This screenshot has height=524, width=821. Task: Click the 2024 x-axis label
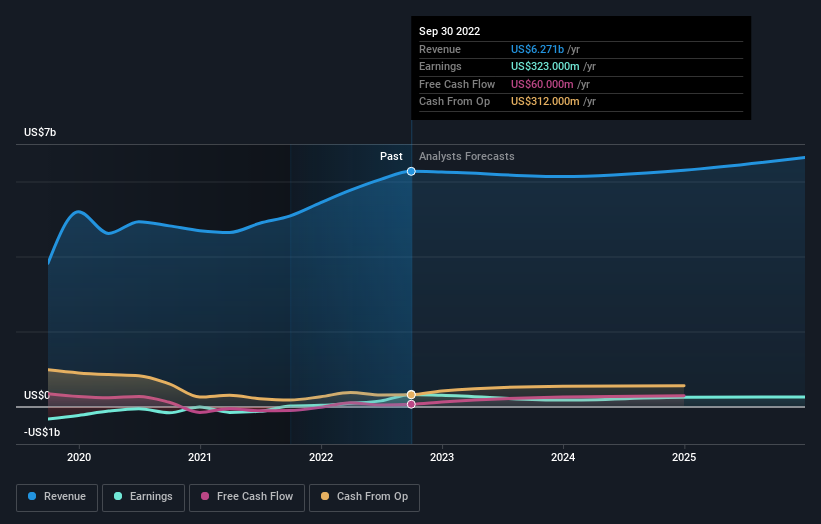click(x=563, y=457)
